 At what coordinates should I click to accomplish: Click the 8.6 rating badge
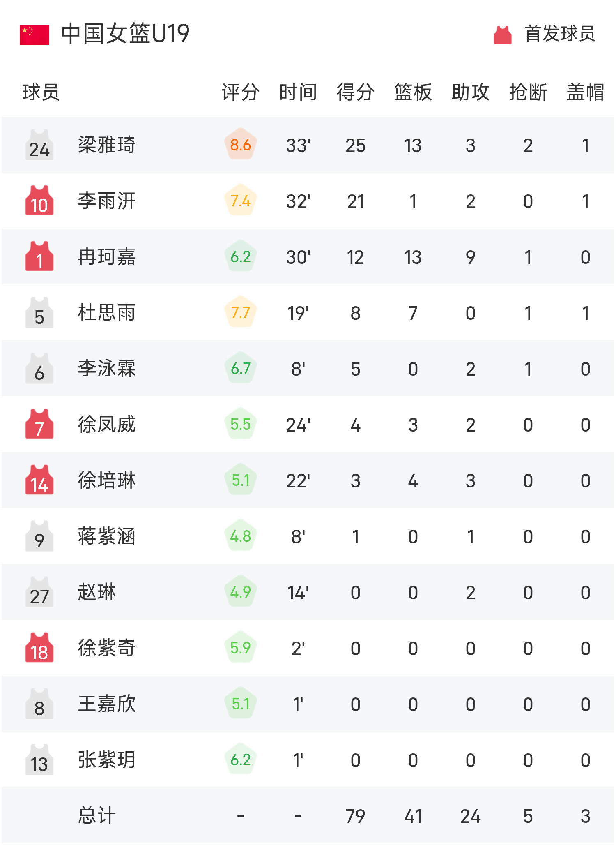tap(241, 145)
